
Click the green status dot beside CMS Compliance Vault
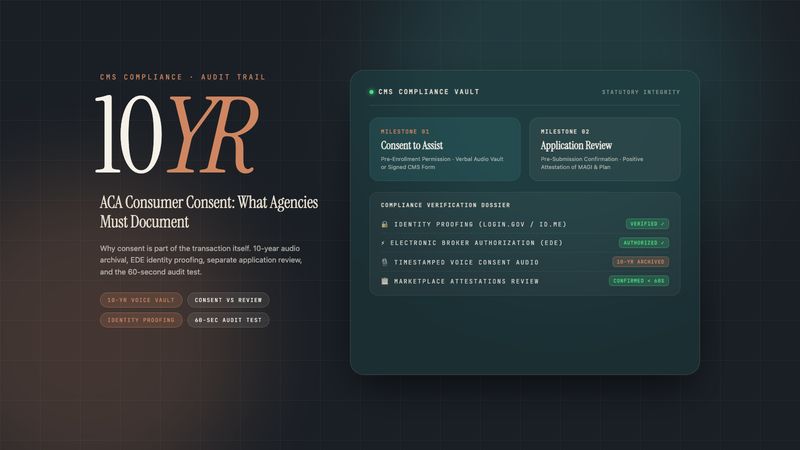point(371,92)
